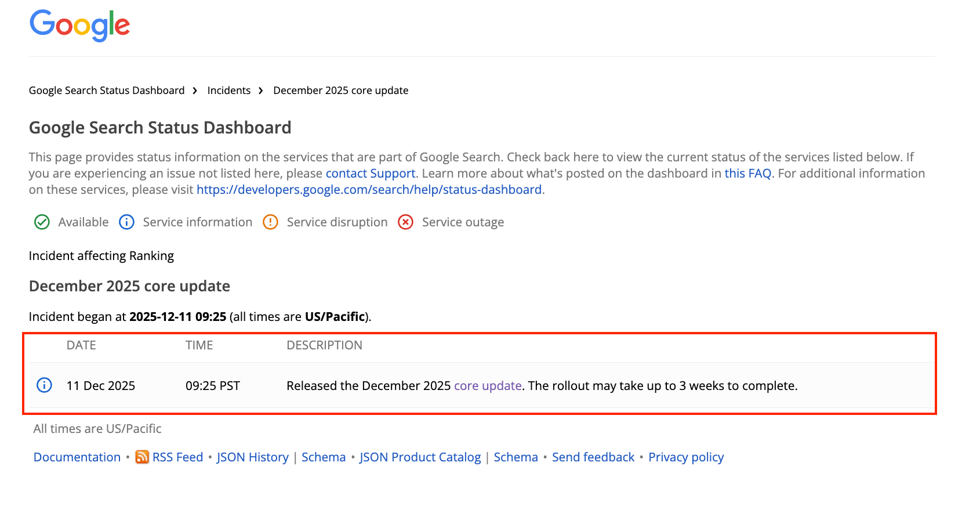Open the RSS Feed link
The image size is (980, 520).
tap(177, 457)
